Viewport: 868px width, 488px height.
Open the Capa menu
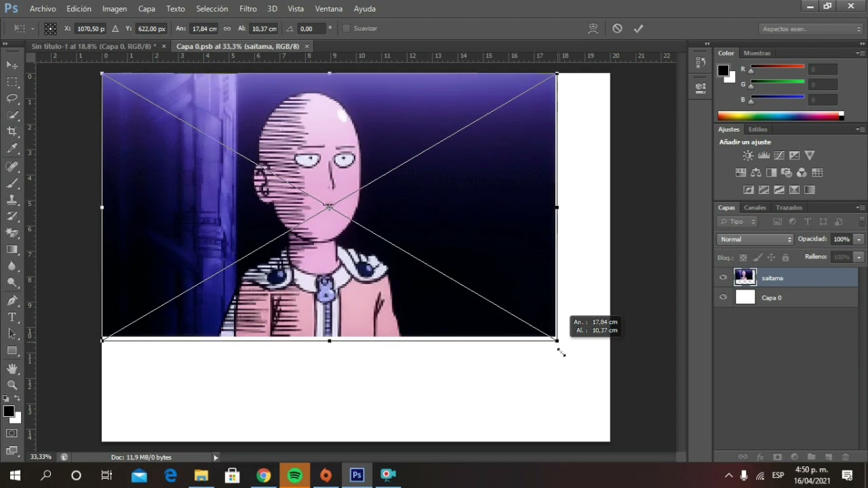(x=146, y=9)
